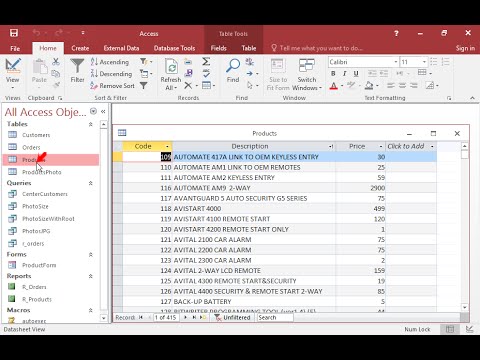Toggle Bold formatting
The image size is (480, 360).
(x=333, y=74)
